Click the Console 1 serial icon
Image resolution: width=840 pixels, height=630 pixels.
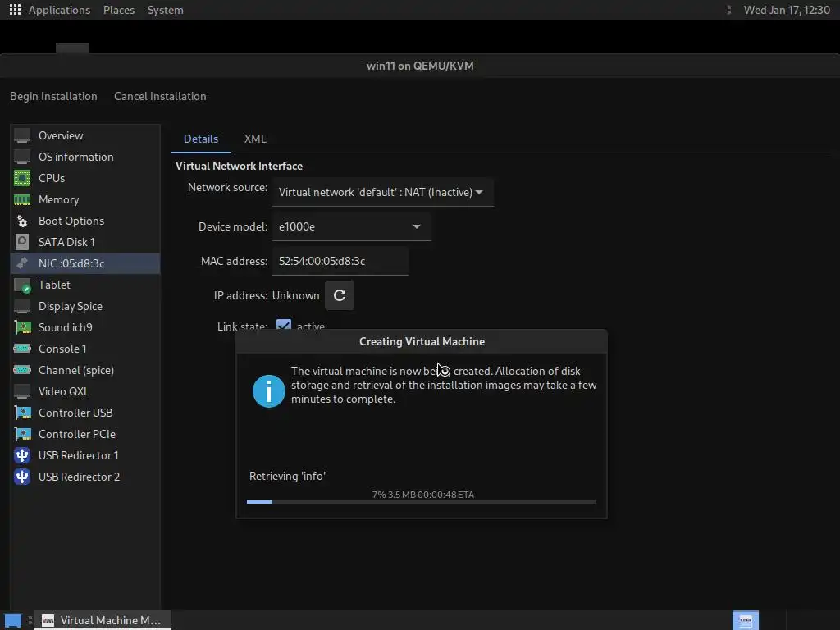[22, 349]
